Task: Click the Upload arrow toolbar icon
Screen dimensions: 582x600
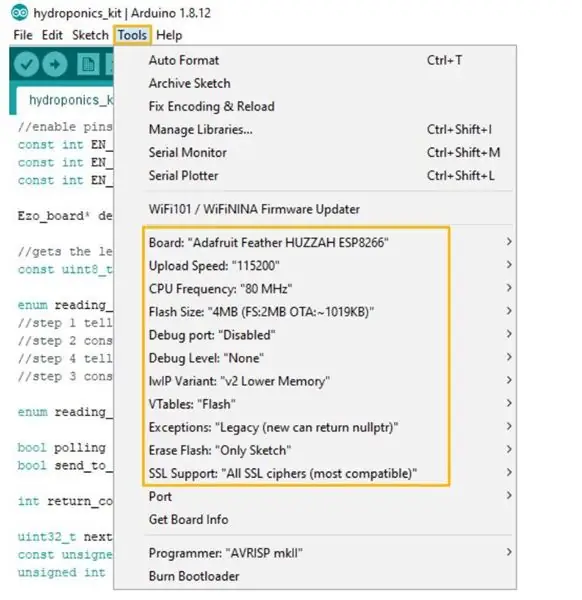Action: click(x=55, y=64)
